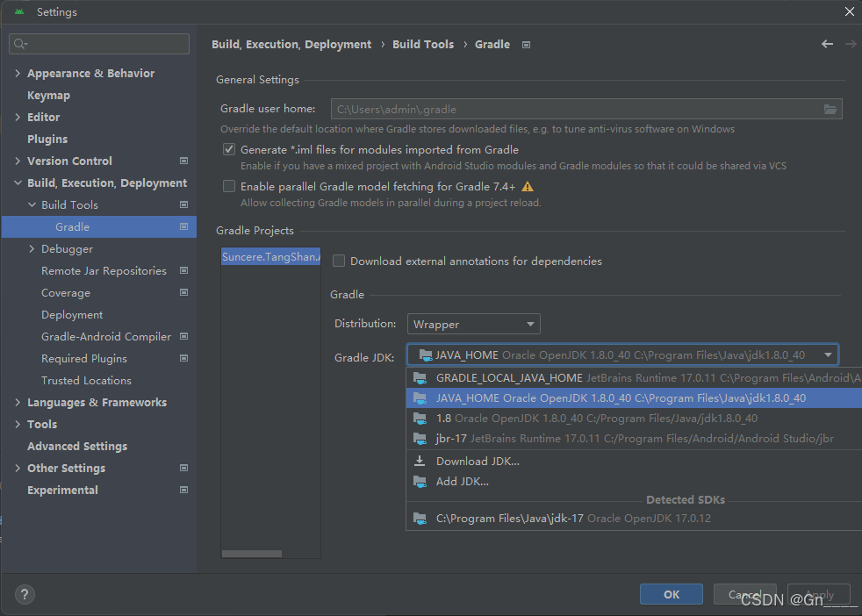This screenshot has width=862, height=616.
Task: Click the project-settings icon on Version Control row
Action: [x=184, y=161]
